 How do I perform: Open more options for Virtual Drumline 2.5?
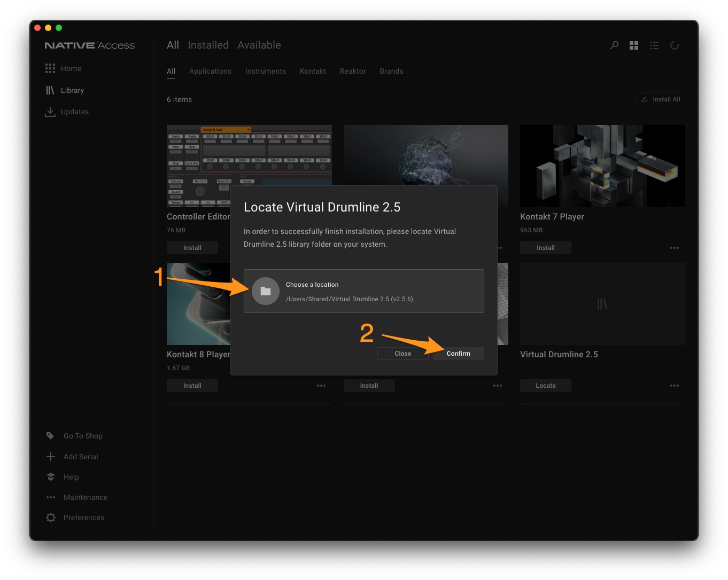click(x=675, y=386)
